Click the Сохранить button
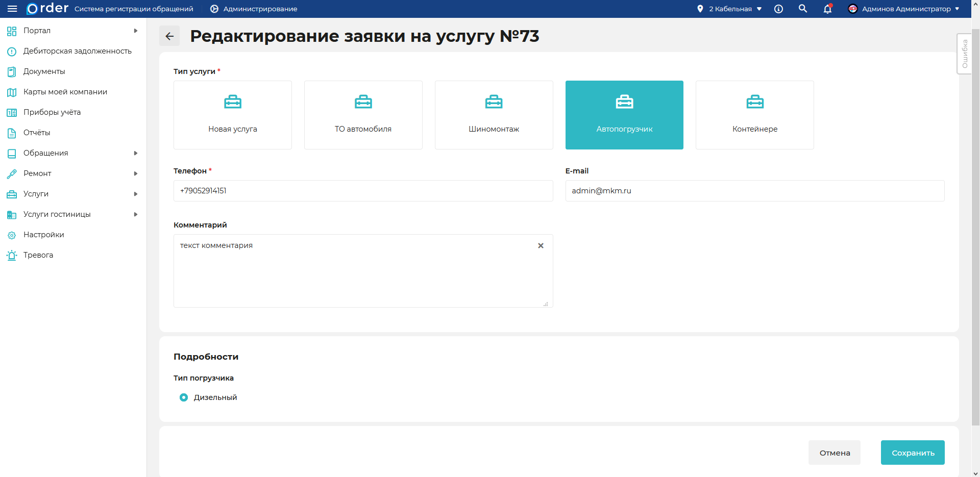The height and width of the screenshot is (477, 980). tap(913, 453)
